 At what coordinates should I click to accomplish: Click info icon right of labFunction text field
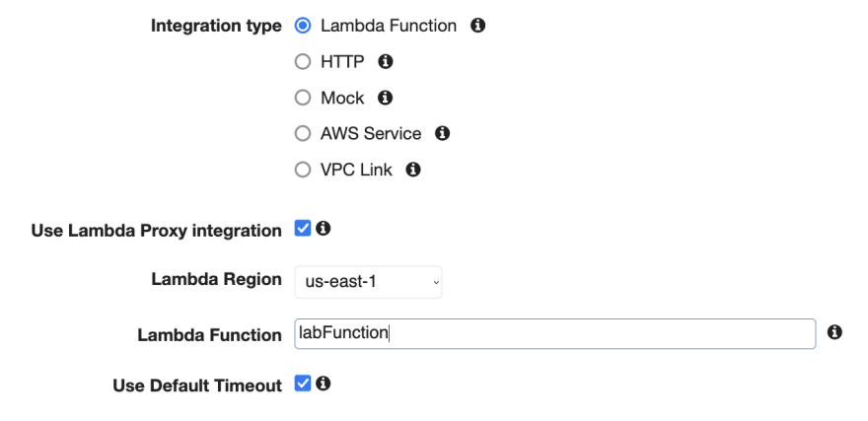tap(834, 332)
